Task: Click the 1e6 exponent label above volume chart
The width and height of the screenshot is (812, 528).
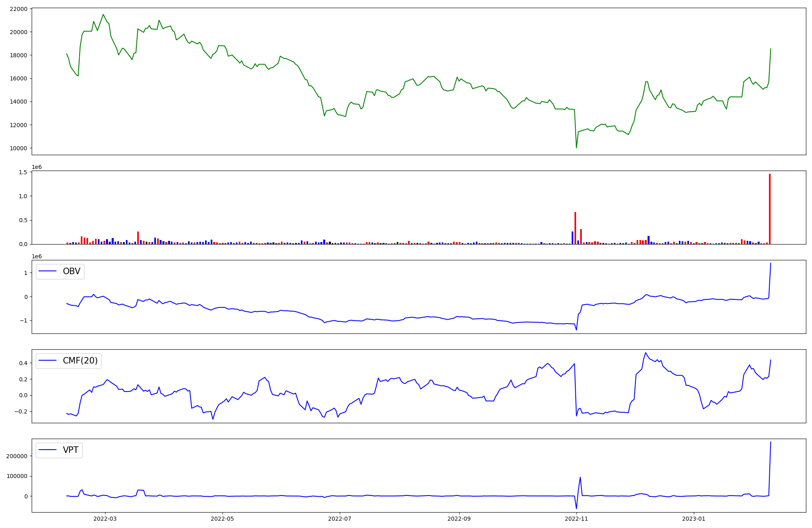Action: 37,167
